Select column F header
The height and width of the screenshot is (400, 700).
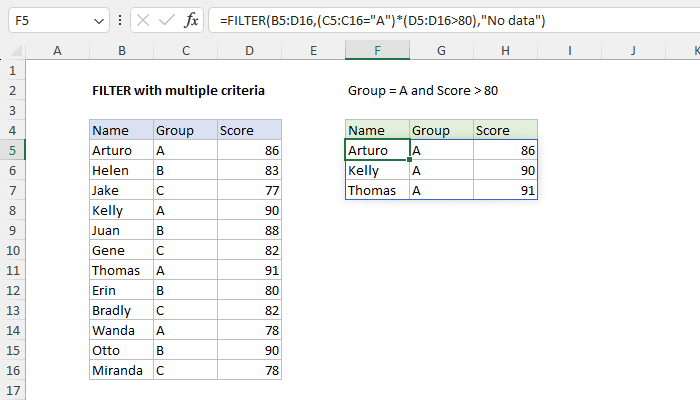377,50
